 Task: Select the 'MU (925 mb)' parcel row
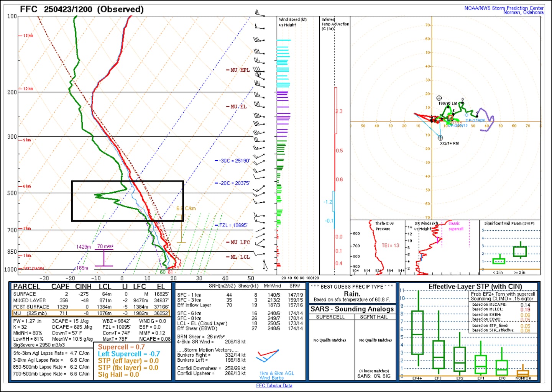tap(91, 313)
